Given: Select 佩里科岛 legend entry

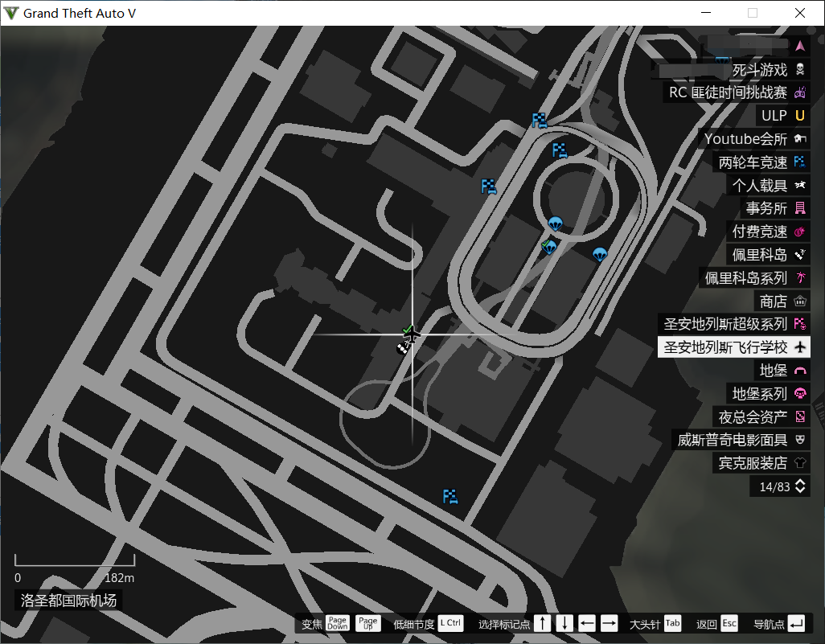Looking at the screenshot, I should tap(768, 255).
